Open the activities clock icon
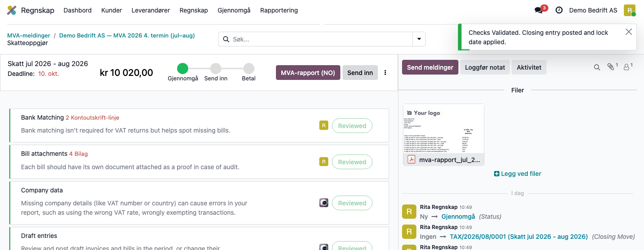Image resolution: width=644 pixels, height=250 pixels. (x=559, y=10)
